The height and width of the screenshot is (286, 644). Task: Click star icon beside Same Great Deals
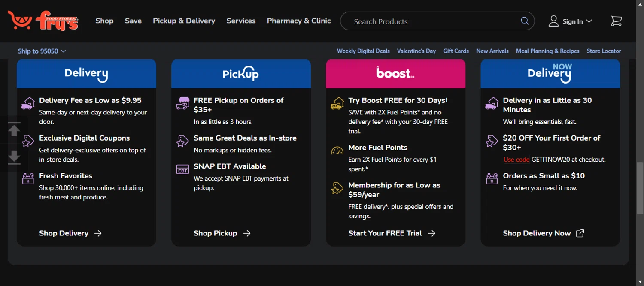coord(182,141)
